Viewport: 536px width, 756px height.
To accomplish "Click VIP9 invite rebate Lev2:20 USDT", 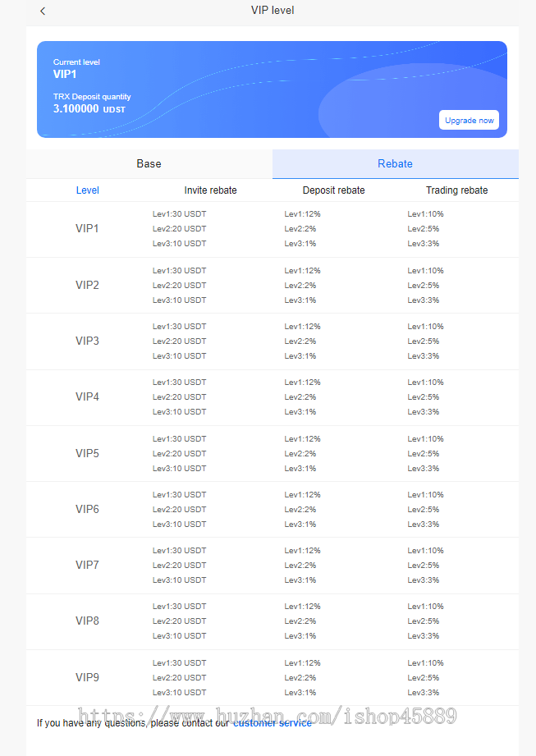I will (x=179, y=678).
